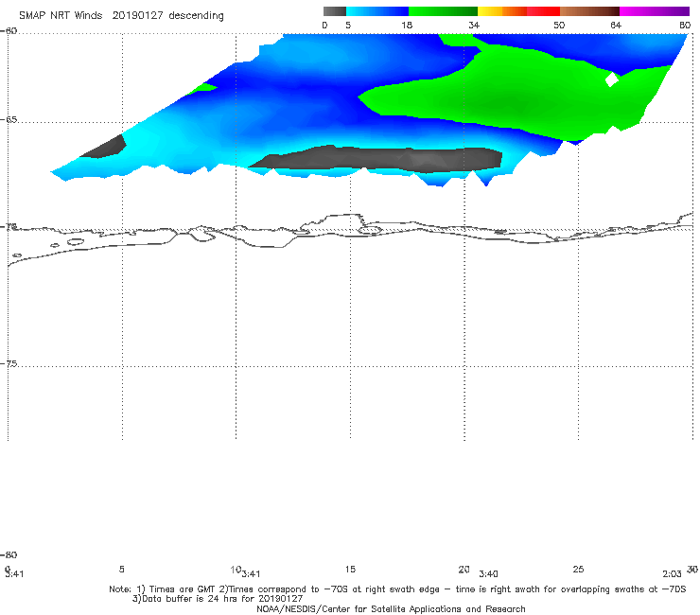Click the color bar label '50'
Viewport: 700px width, 615px height.
coord(559,26)
